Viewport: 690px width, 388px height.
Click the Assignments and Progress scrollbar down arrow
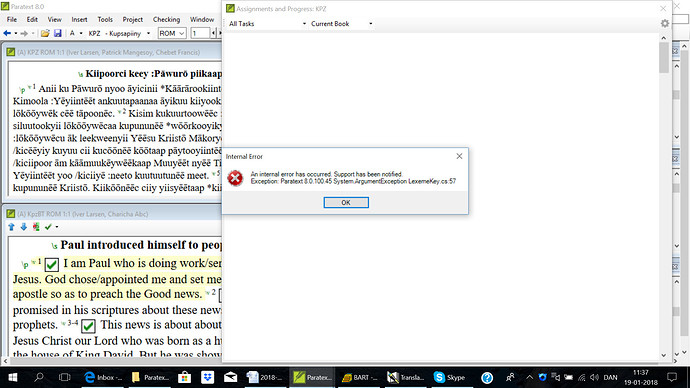(x=664, y=355)
